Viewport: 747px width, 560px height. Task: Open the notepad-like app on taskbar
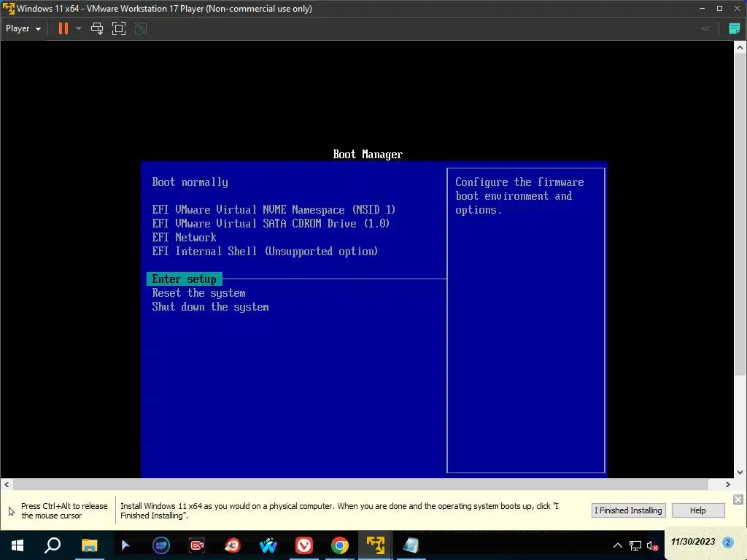[411, 545]
